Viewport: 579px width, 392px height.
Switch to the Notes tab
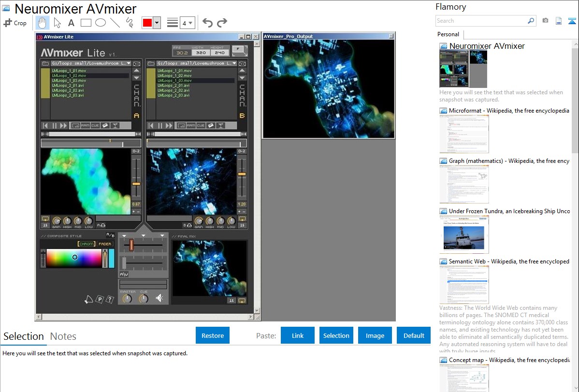click(x=63, y=336)
